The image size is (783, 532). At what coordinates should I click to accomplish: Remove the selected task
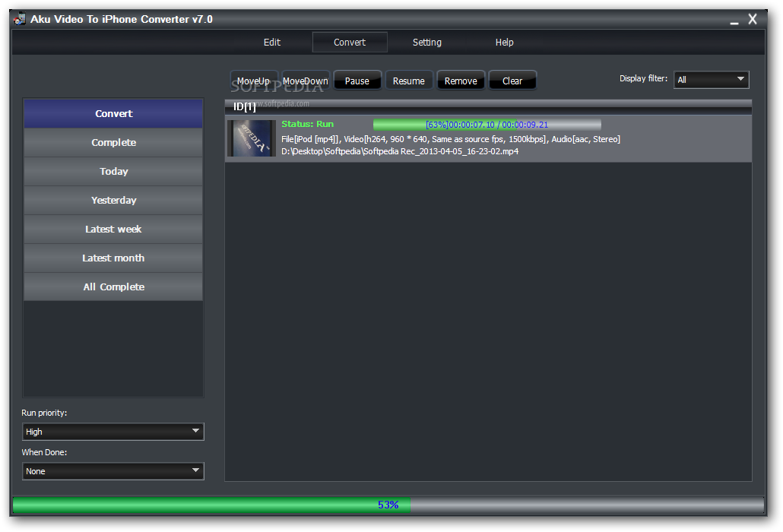coord(461,81)
